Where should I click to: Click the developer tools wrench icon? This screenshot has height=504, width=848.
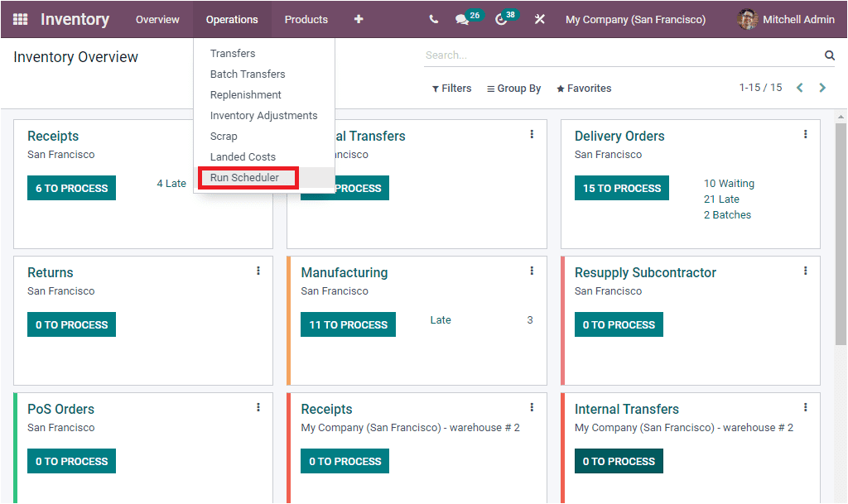[x=539, y=18]
